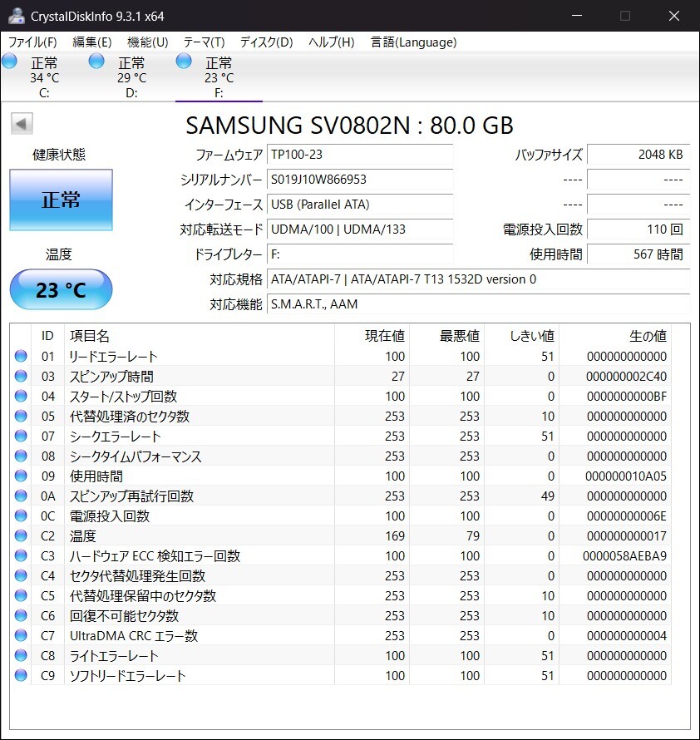Image resolution: width=700 pixels, height=740 pixels.
Task: Click status orb in row C2 温度
Action: 21,535
